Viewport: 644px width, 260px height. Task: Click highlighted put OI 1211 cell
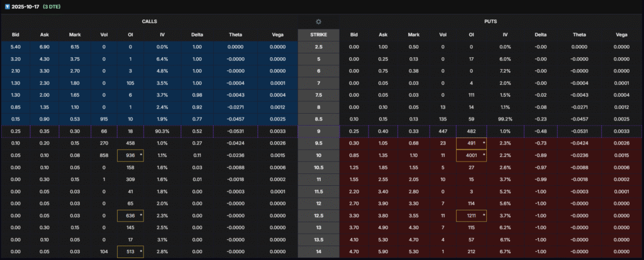470,215
